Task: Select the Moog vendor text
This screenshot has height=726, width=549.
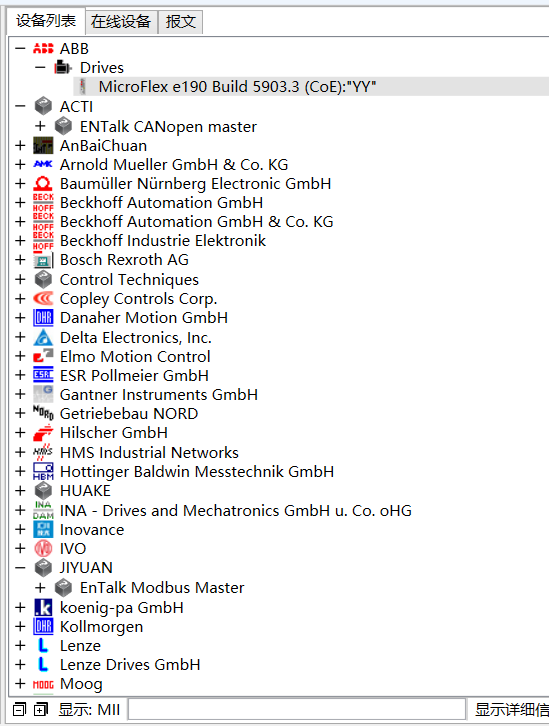Action: pos(81,684)
